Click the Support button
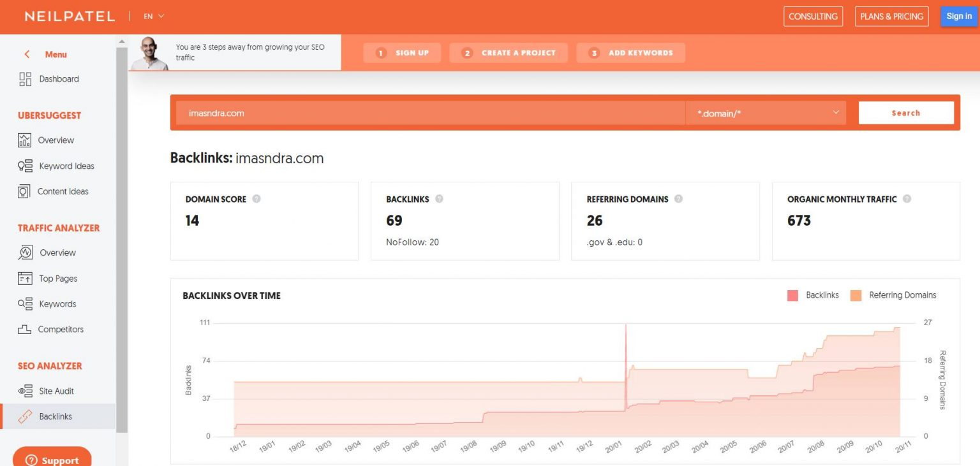Image resolution: width=980 pixels, height=466 pixels. click(x=52, y=456)
